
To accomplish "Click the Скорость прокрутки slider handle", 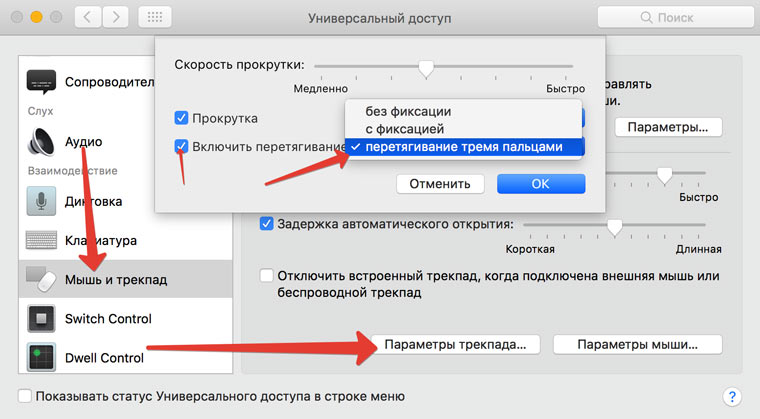I will 426,67.
